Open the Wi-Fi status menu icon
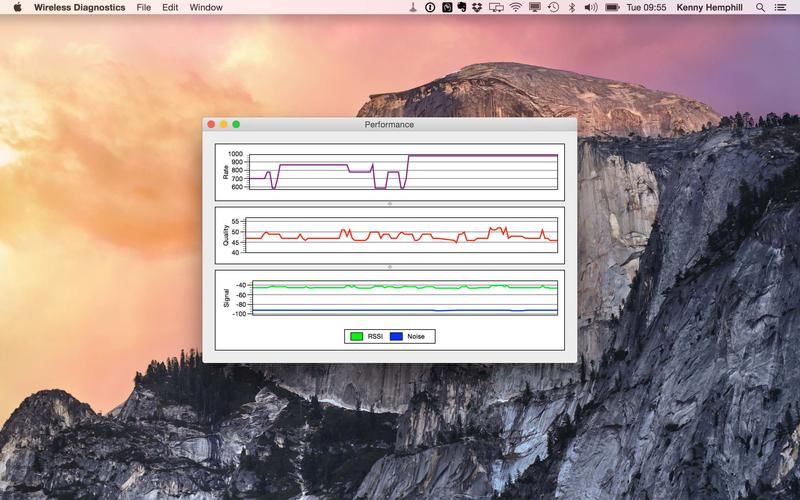 point(516,7)
